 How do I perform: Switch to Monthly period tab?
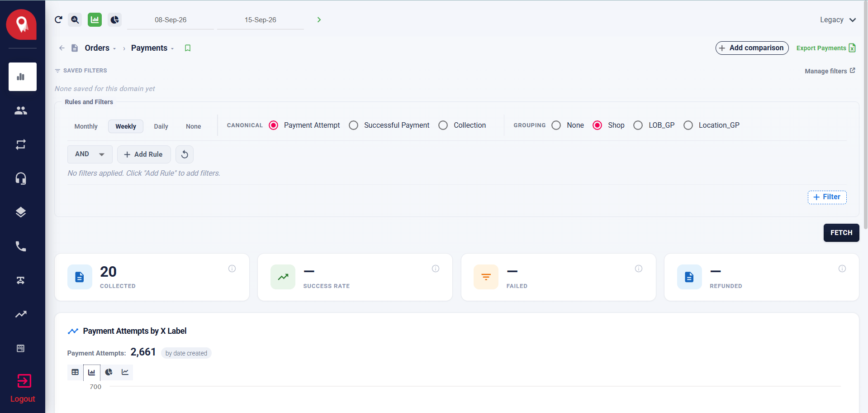click(86, 126)
